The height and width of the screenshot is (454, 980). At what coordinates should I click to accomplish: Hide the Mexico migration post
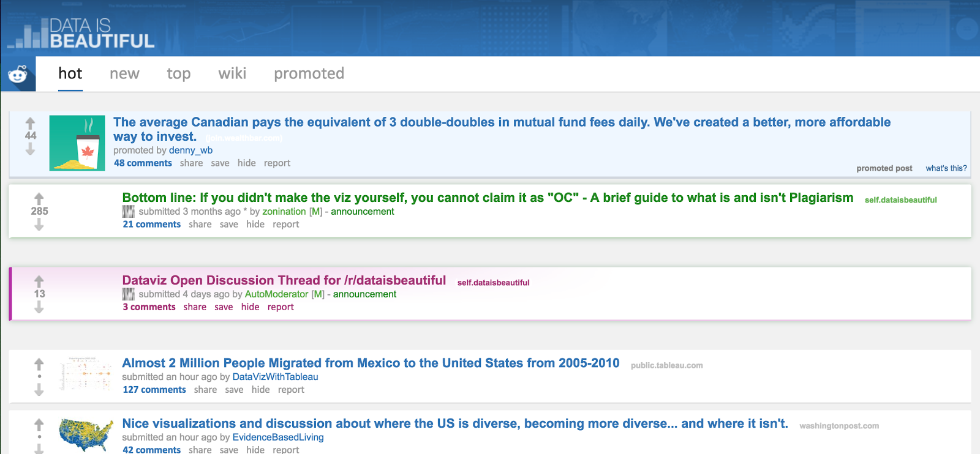pyautogui.click(x=260, y=389)
